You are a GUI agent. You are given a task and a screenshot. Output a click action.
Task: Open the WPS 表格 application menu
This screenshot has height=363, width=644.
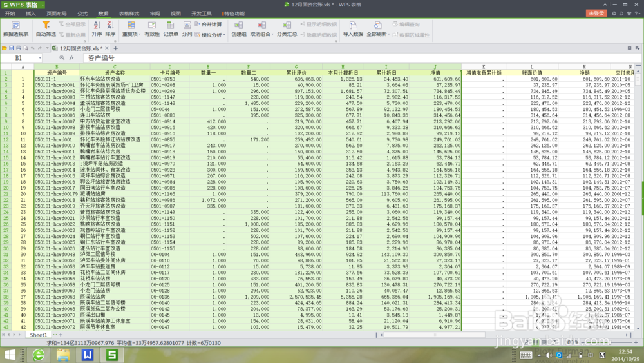click(x=23, y=5)
